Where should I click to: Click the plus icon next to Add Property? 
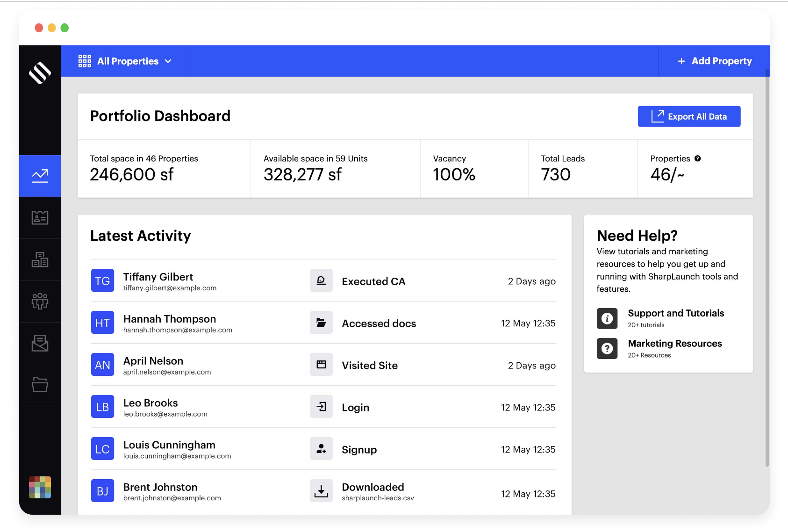click(681, 61)
